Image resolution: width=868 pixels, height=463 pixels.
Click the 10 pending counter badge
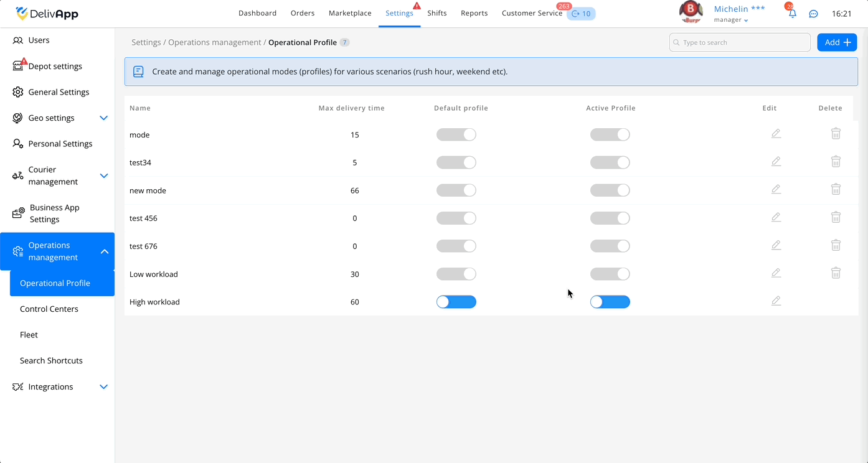581,14
